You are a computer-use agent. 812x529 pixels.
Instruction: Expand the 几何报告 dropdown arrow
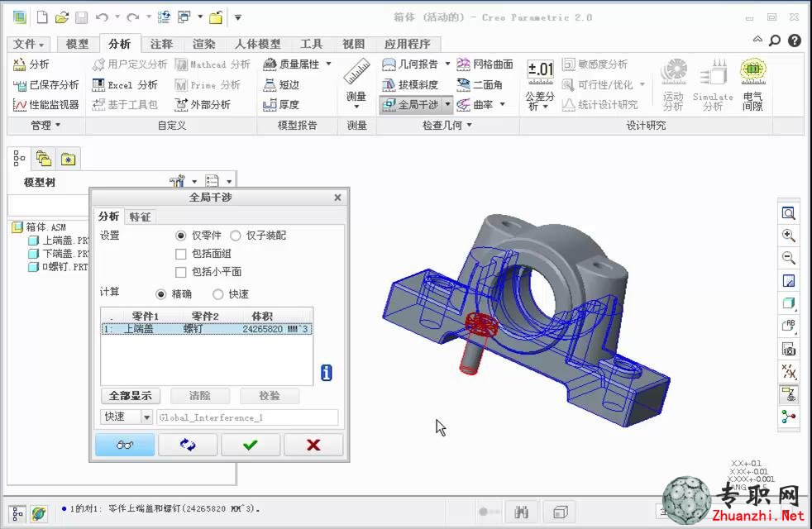[x=447, y=64]
